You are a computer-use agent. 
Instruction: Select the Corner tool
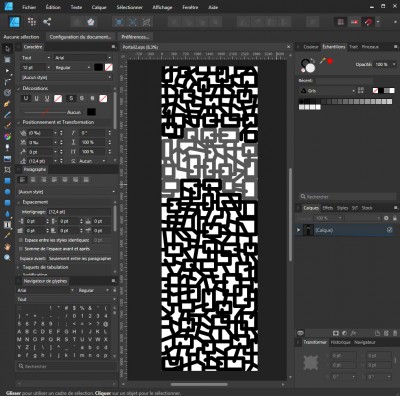tap(7, 82)
